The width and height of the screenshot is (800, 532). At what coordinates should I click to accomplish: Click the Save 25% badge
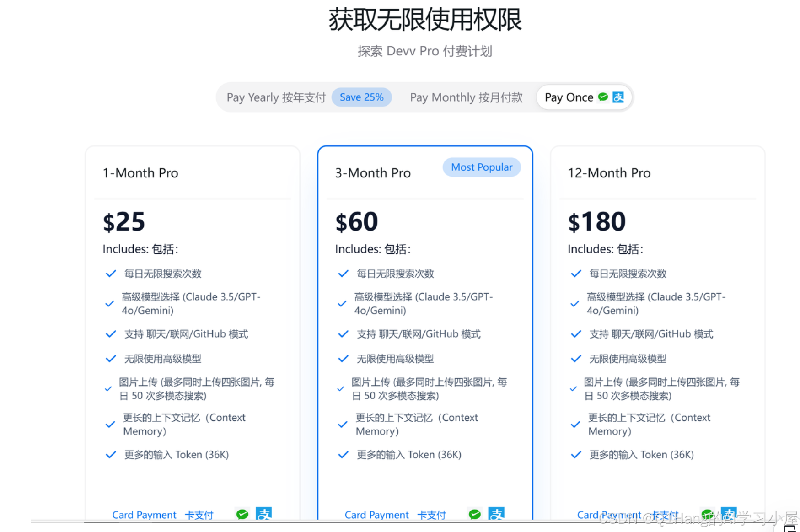click(361, 97)
